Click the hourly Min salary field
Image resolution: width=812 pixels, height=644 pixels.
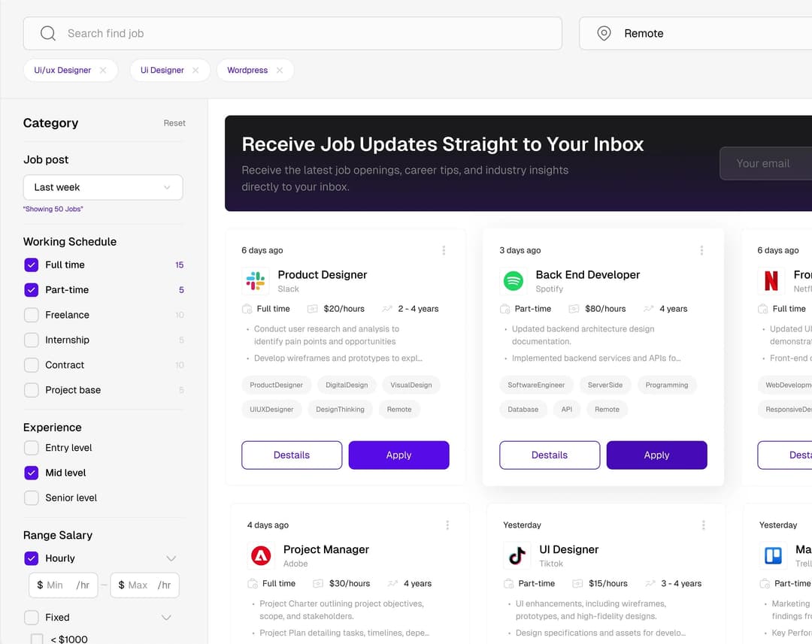[63, 585]
